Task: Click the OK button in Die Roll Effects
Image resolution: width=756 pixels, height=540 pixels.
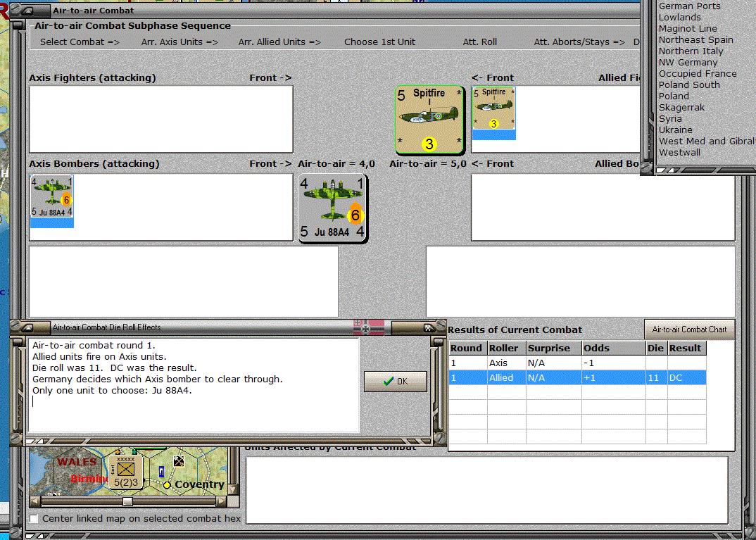Action: click(396, 382)
